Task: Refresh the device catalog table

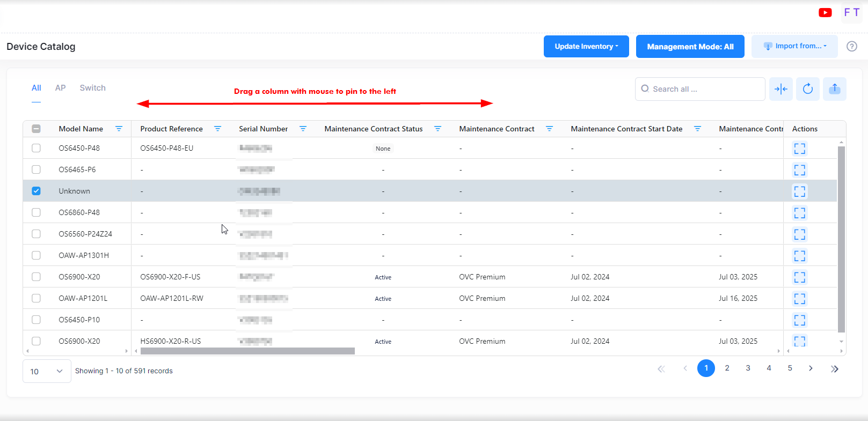Action: [807, 89]
